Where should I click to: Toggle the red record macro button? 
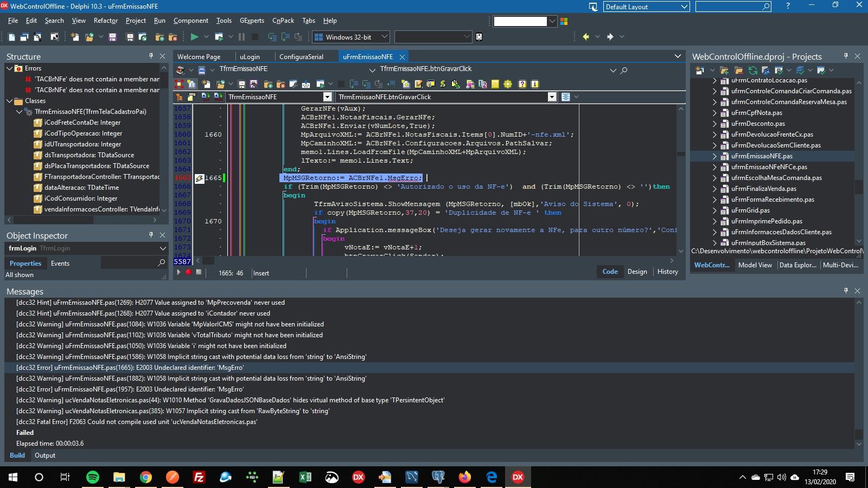coord(188,272)
